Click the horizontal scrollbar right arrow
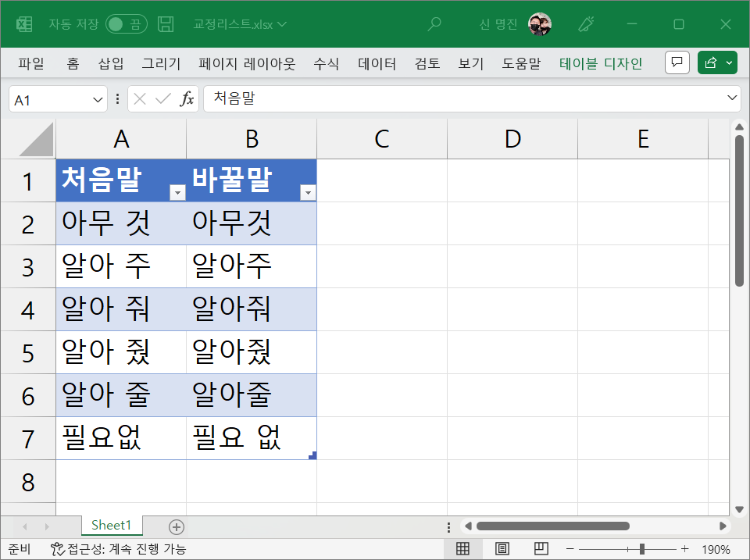The height and width of the screenshot is (560, 750). point(723,526)
